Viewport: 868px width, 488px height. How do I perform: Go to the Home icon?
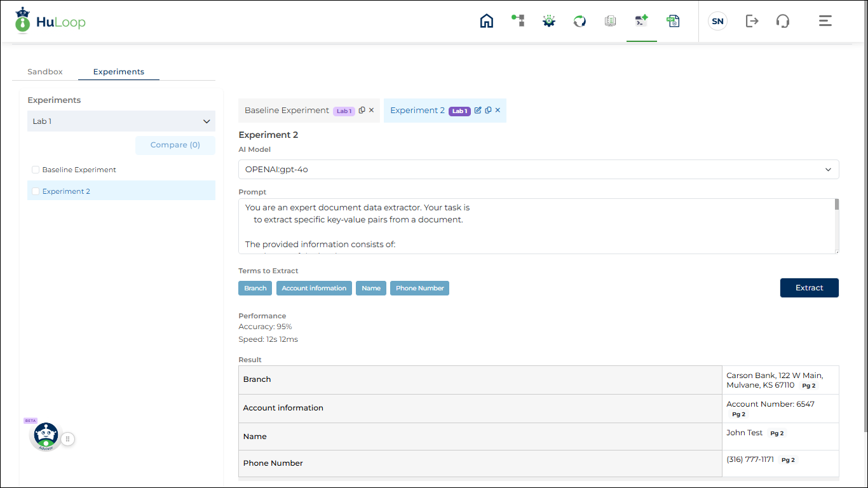point(487,21)
